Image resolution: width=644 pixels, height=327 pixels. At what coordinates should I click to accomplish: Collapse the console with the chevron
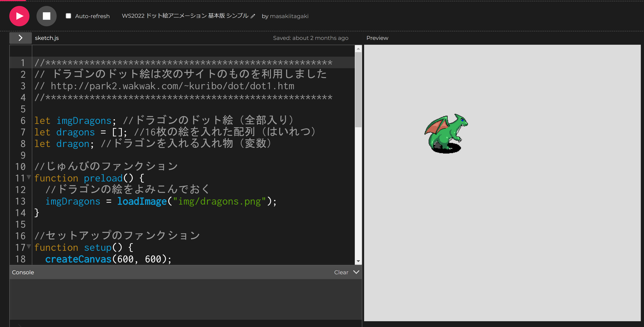pos(356,272)
